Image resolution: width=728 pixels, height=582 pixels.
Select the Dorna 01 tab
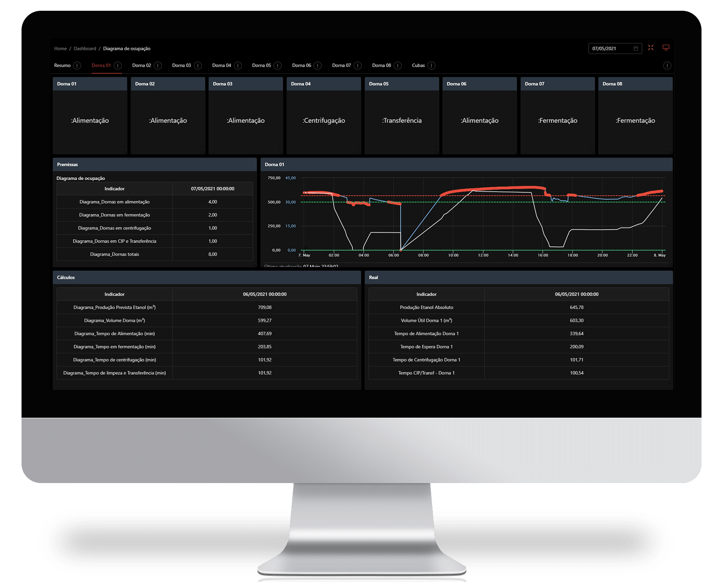click(x=101, y=65)
